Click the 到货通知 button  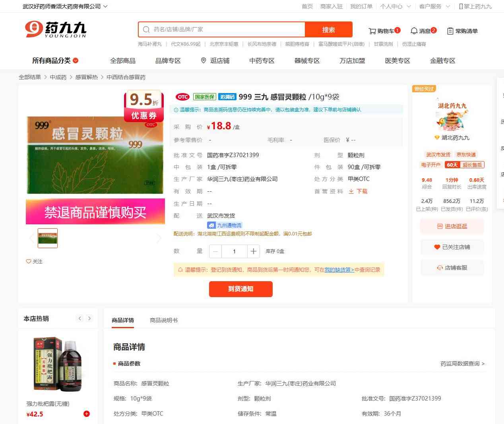click(x=240, y=289)
